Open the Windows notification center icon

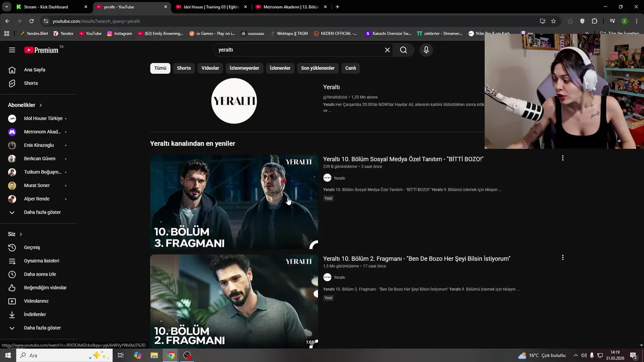[633, 355]
